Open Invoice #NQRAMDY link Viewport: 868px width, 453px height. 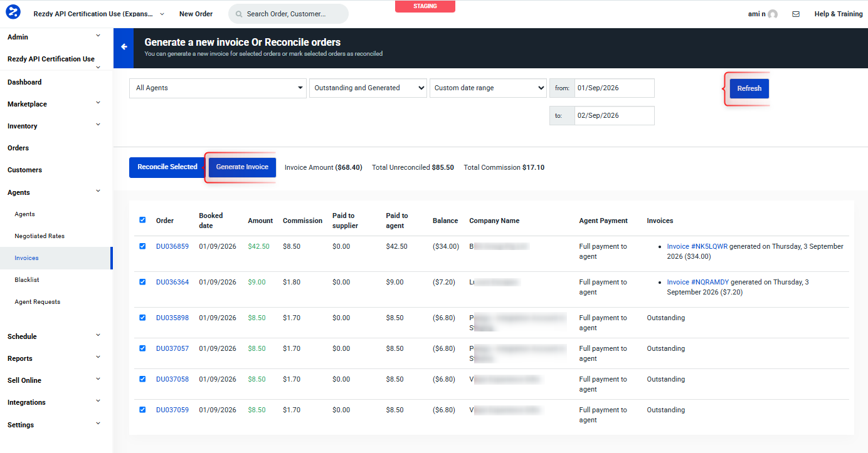click(x=698, y=282)
